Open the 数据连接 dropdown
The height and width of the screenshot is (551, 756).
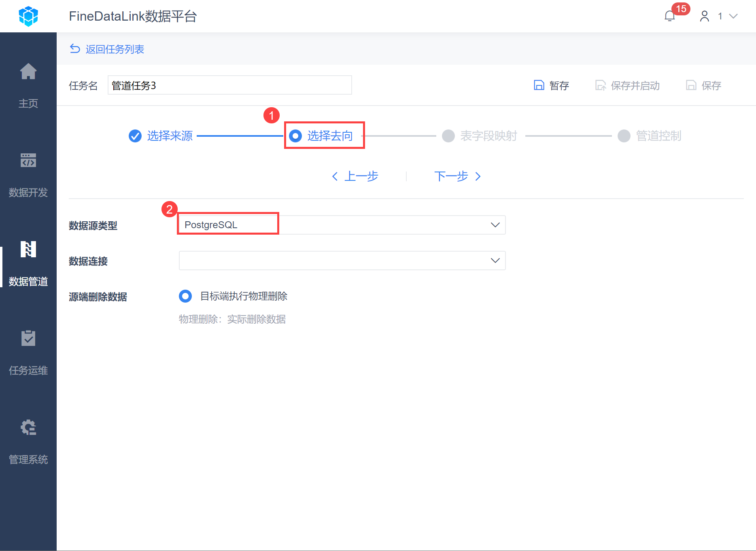(x=342, y=261)
